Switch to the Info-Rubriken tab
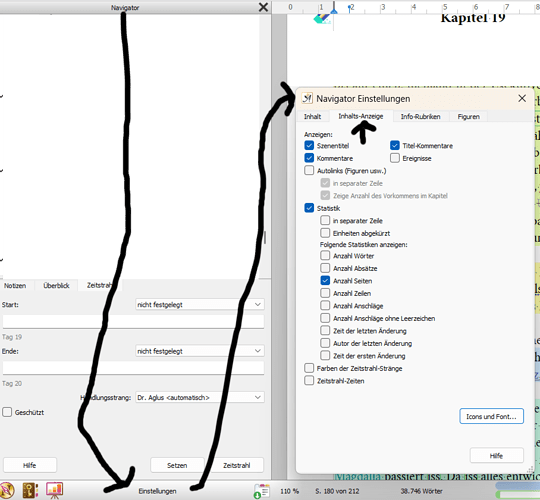 [x=420, y=117]
